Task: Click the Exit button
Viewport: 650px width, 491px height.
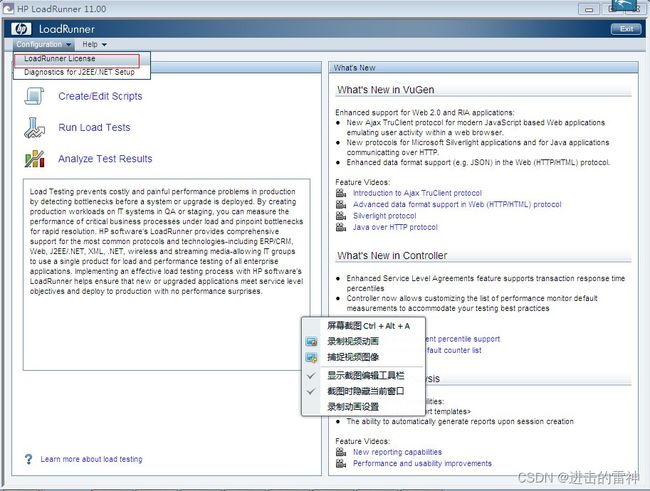Action: click(x=626, y=29)
